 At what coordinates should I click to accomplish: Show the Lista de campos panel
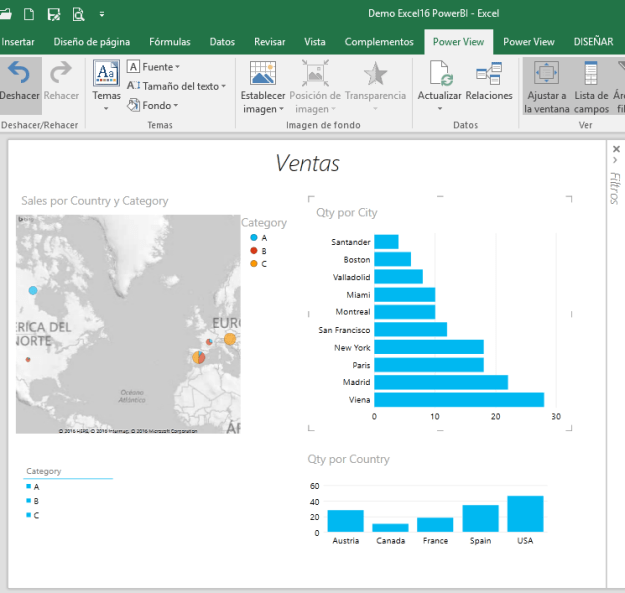591,74
